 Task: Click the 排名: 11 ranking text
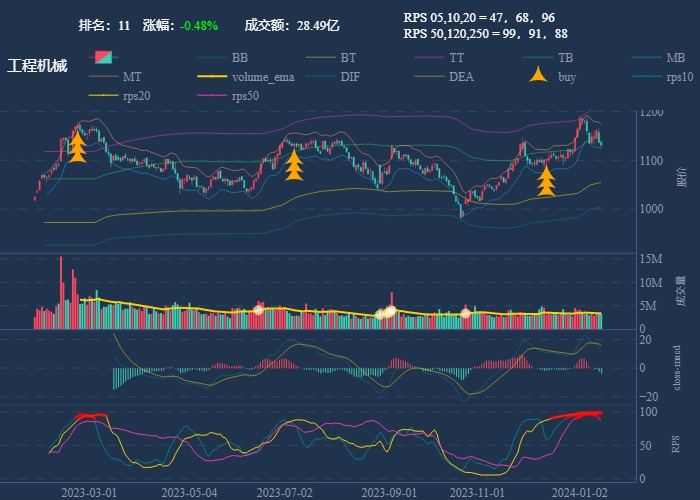pyautogui.click(x=104, y=25)
